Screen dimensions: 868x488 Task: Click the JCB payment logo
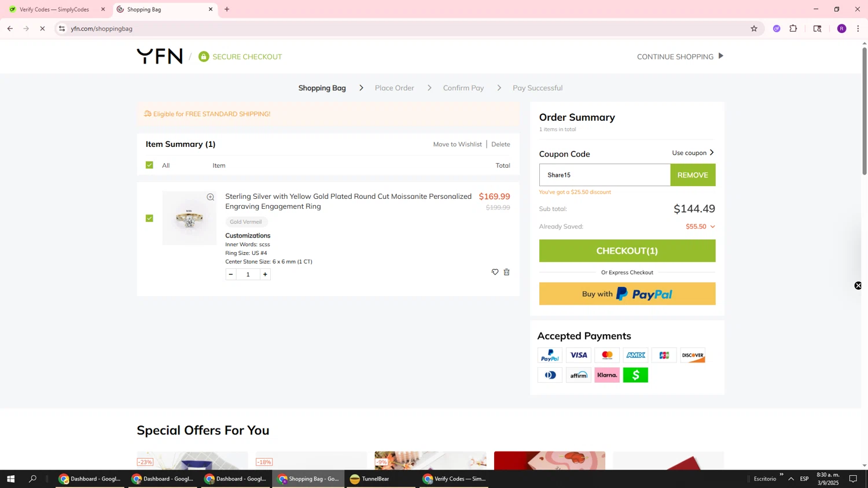click(664, 356)
